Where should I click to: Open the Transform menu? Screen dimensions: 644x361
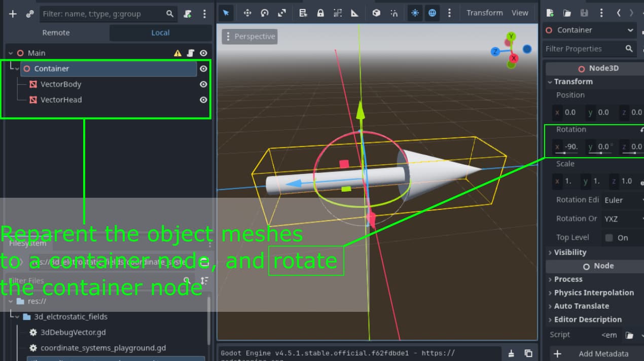484,13
